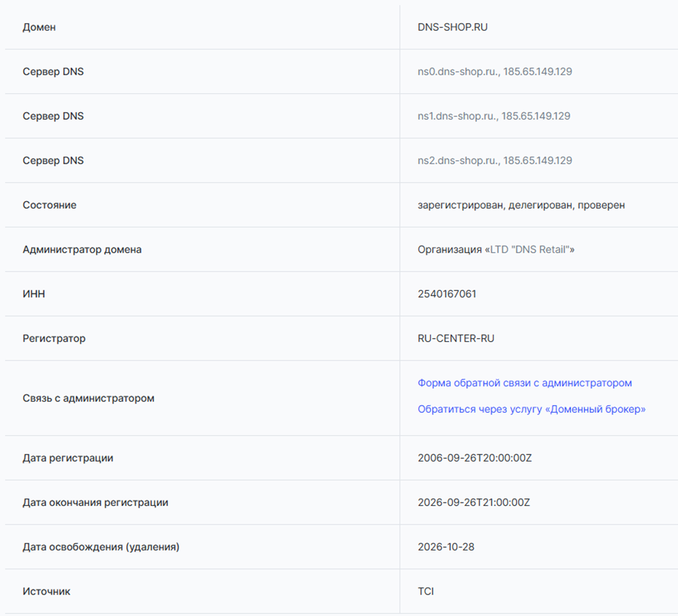Click 'Сервер DNS' label of ns2 row
The height and width of the screenshot is (616, 678).
click(53, 160)
